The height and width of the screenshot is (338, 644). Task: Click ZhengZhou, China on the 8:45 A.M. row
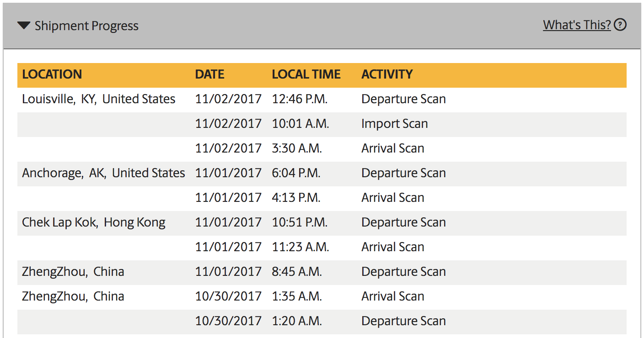click(x=73, y=272)
